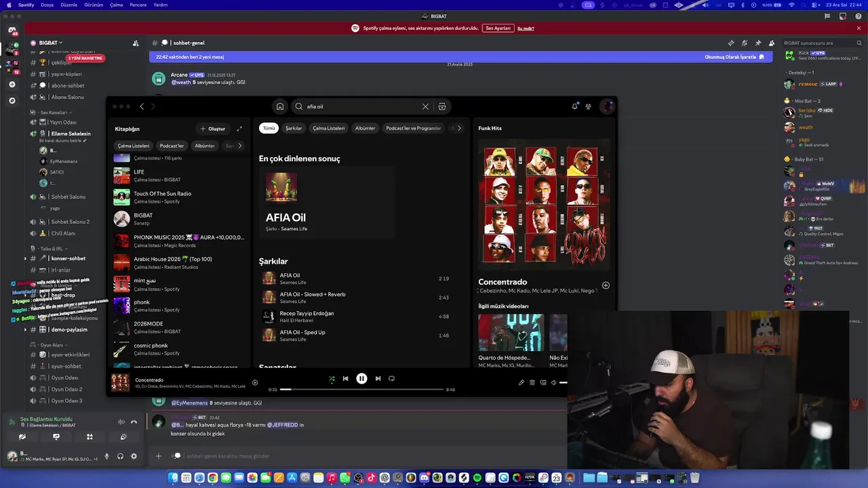Image resolution: width=868 pixels, height=488 pixels.
Task: Pause the current Spotify track
Action: 361,379
